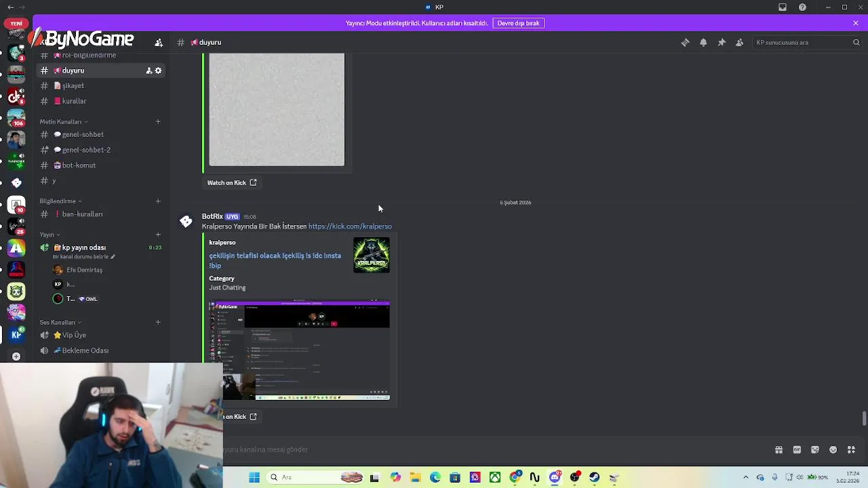Join Bekleme Odası voice channel
Screen dimensions: 868x488
(101, 350)
